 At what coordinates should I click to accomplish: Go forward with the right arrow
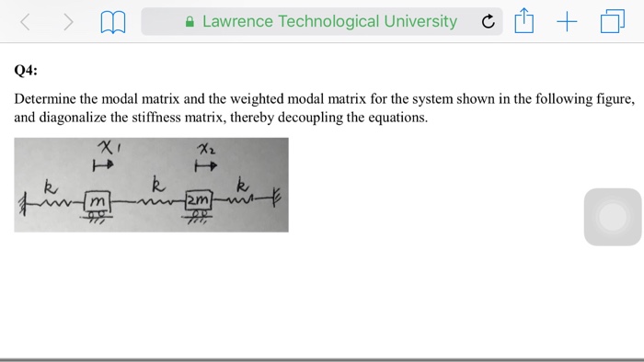68,22
